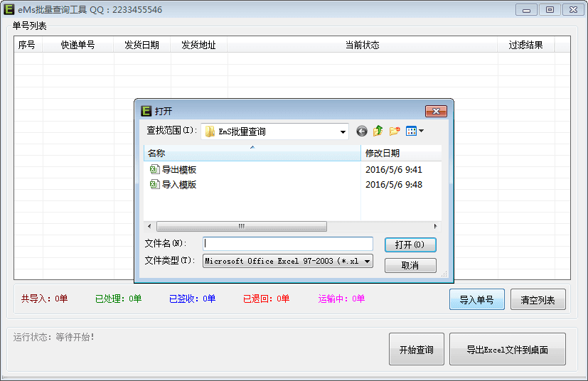
Task: Click the folder icon in 查找范围 box
Action: pos(210,132)
